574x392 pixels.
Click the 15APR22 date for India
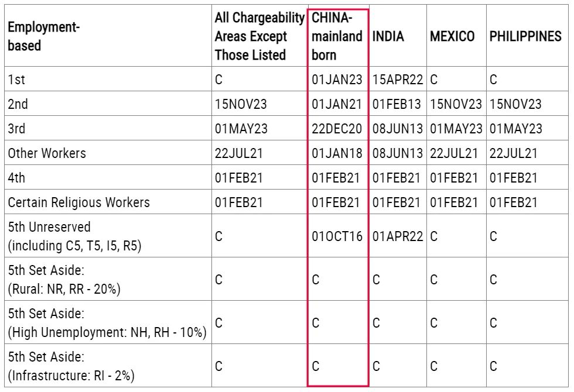(x=397, y=80)
